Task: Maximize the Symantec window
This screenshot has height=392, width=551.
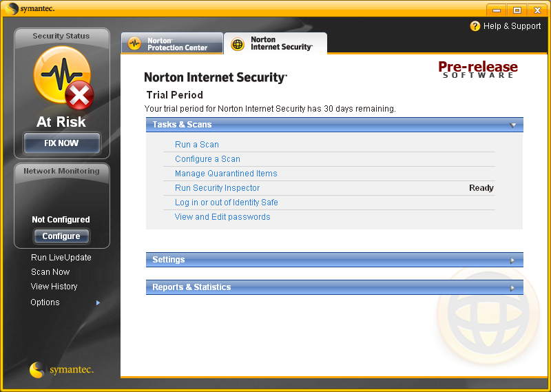Action: (x=517, y=10)
